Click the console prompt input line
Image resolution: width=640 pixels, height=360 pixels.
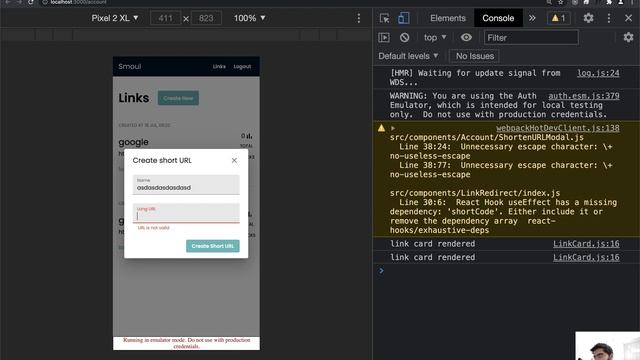click(x=506, y=271)
